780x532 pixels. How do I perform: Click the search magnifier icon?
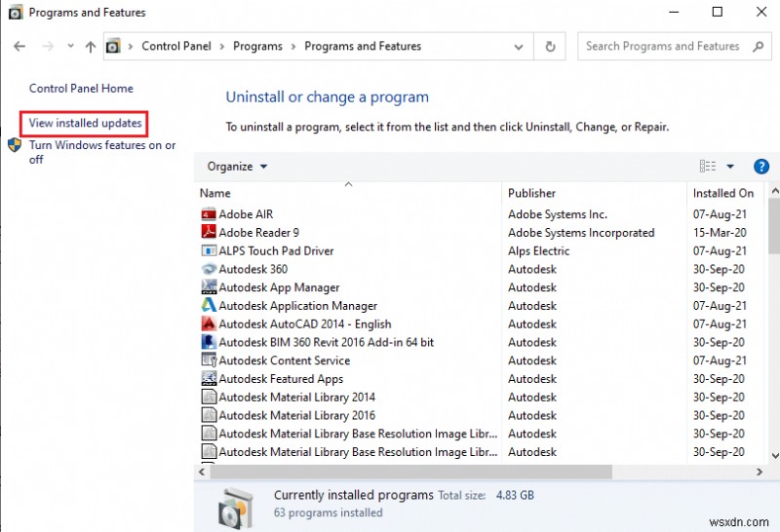pos(759,46)
